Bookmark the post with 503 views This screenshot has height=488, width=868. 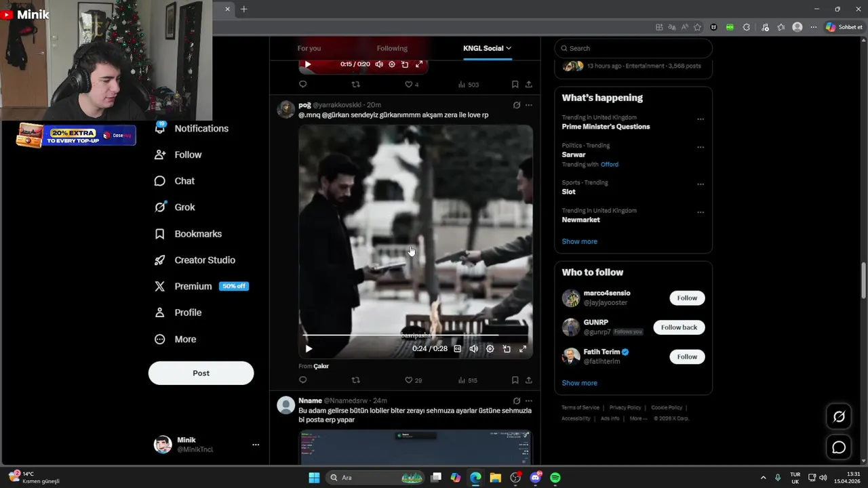click(515, 85)
